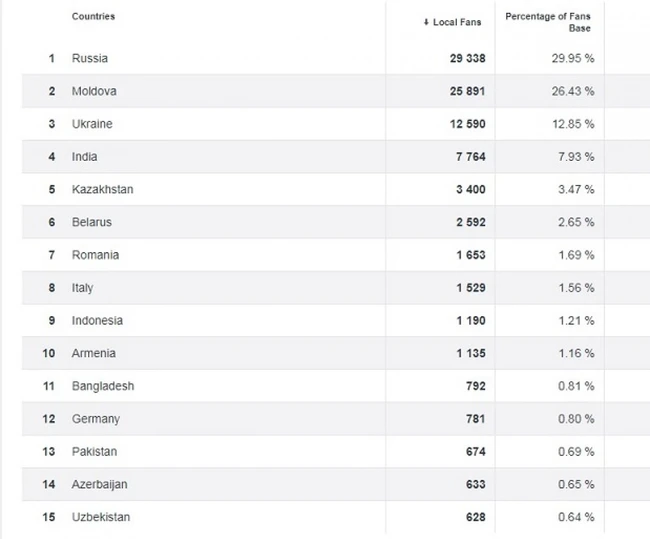Open the Moldova country entry
The width and height of the screenshot is (650, 539).
[94, 91]
